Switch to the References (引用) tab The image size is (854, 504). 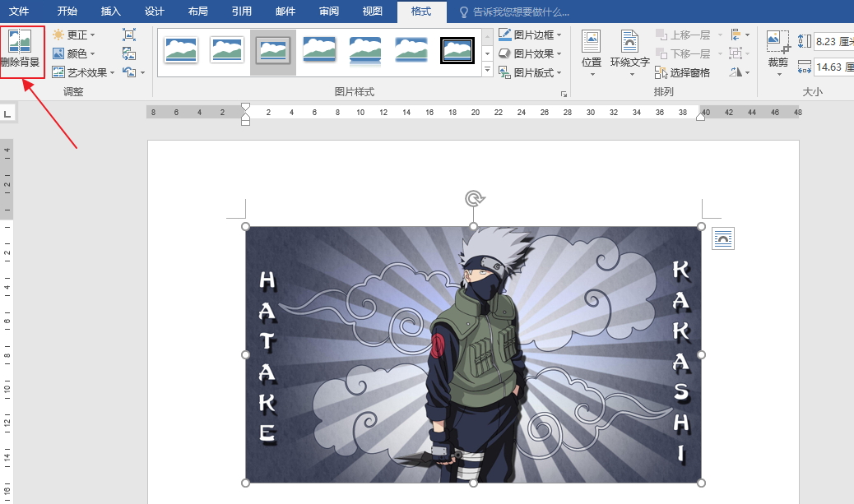241,12
